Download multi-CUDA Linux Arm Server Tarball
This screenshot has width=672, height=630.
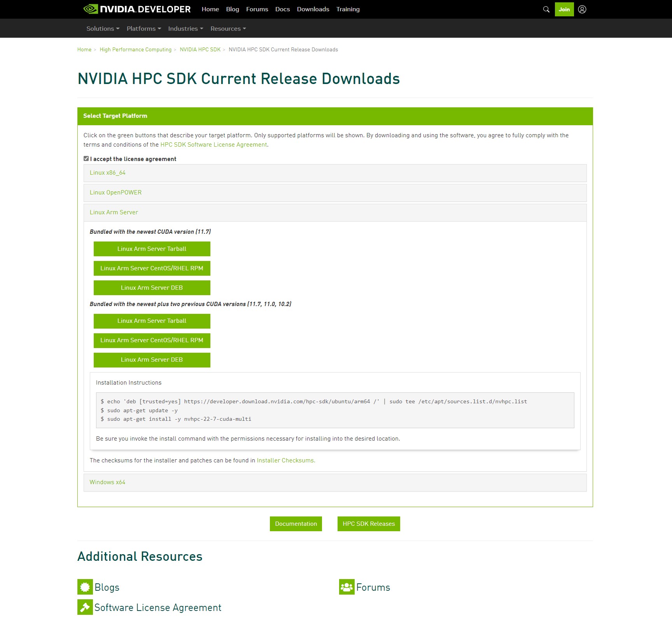pyautogui.click(x=152, y=321)
